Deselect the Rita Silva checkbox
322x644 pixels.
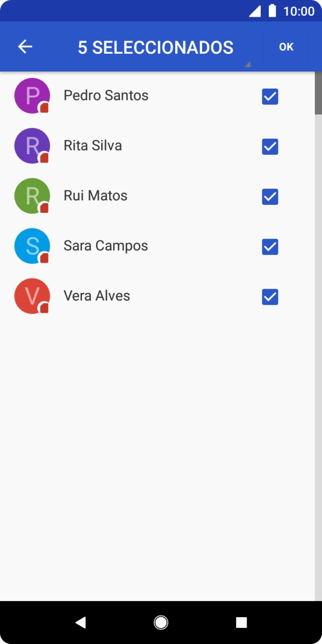[x=269, y=147]
